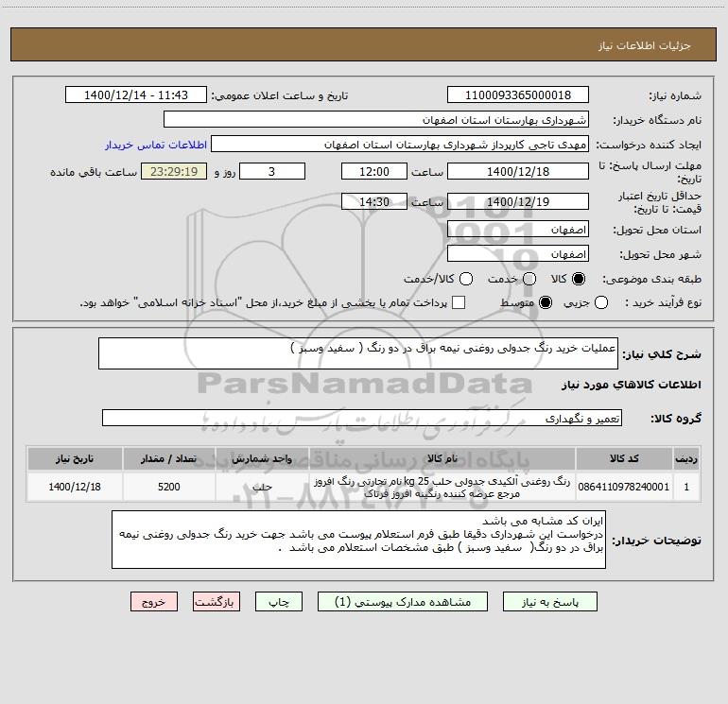
Task: Click the request creator name field
Action: coord(400,145)
